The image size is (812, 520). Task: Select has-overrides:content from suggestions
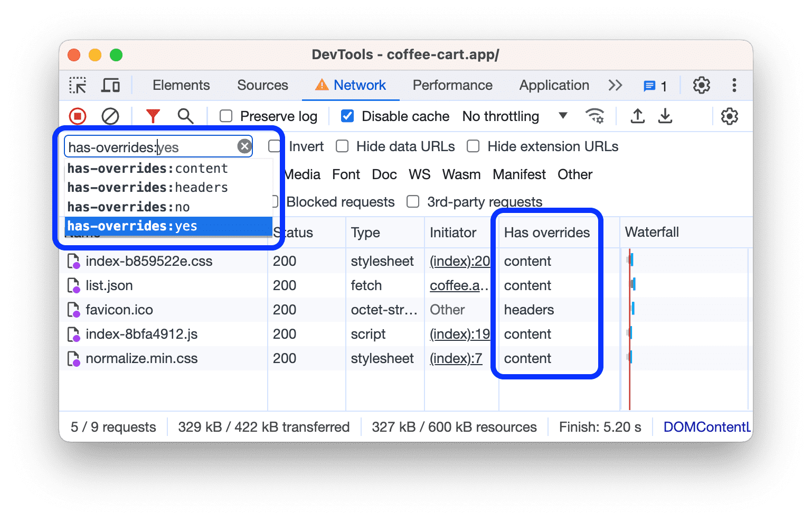pyautogui.click(x=147, y=169)
